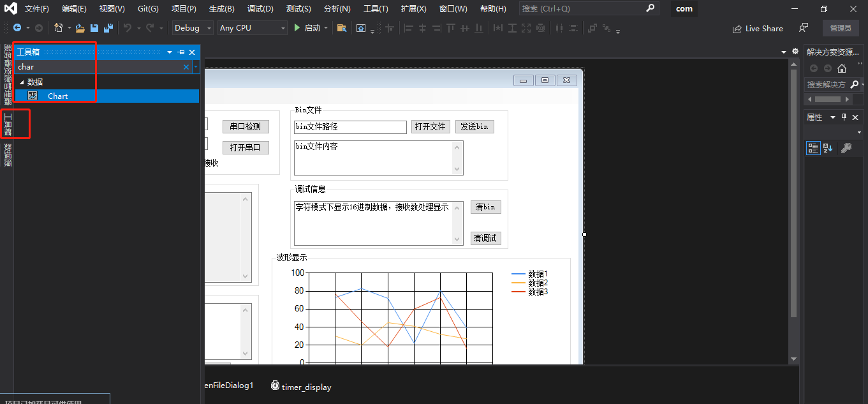This screenshot has width=868, height=404.
Task: Start debugging with the green play button
Action: 297,28
